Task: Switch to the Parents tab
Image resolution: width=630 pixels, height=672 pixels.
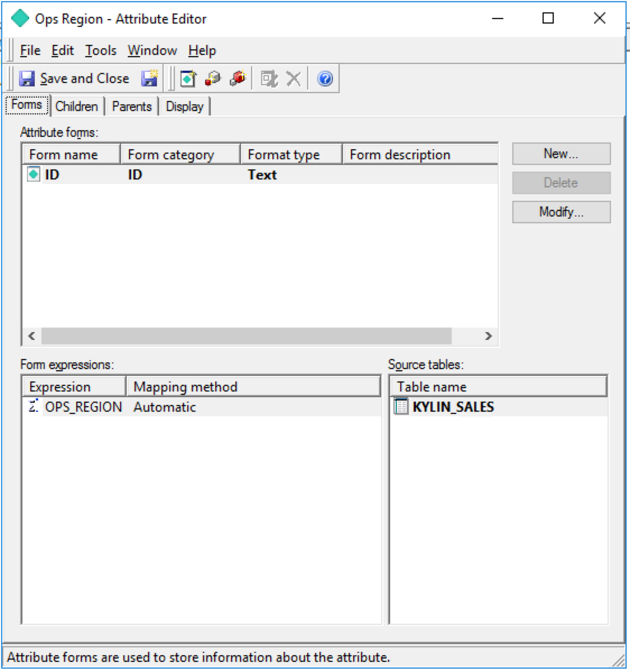Action: 132,107
